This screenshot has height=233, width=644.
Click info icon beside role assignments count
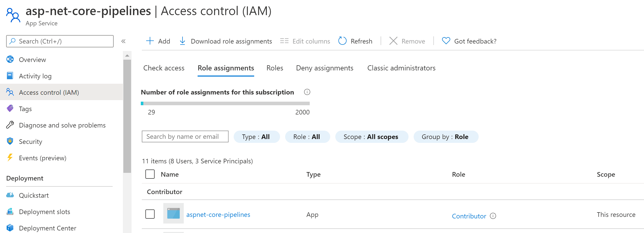click(x=307, y=92)
